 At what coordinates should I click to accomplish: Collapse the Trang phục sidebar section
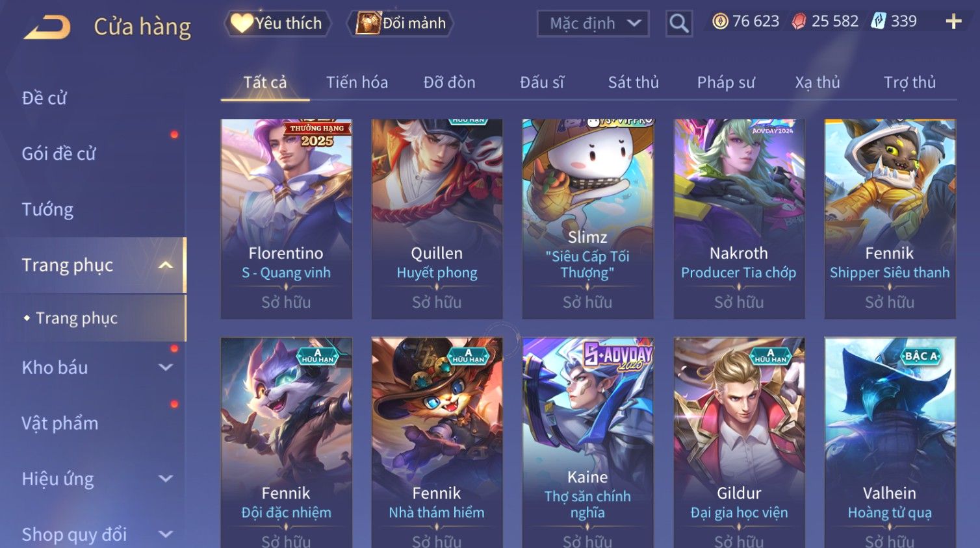coord(166,265)
